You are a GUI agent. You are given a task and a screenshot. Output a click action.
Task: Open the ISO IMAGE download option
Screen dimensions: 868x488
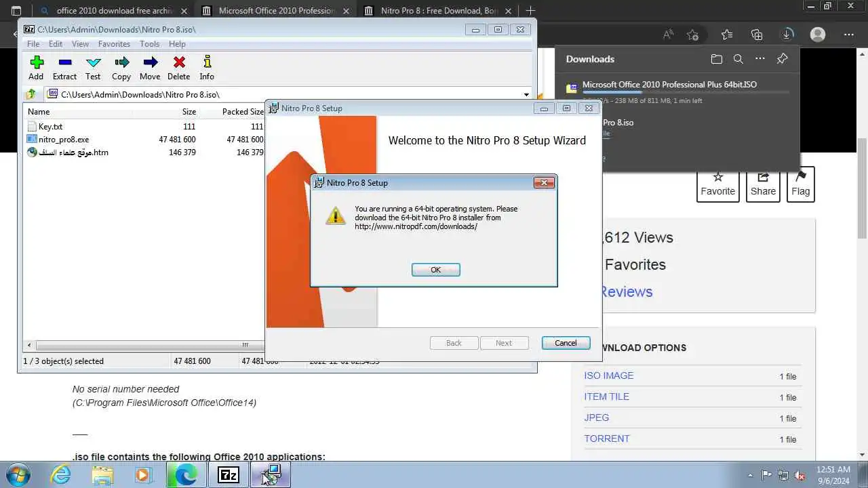coord(609,375)
